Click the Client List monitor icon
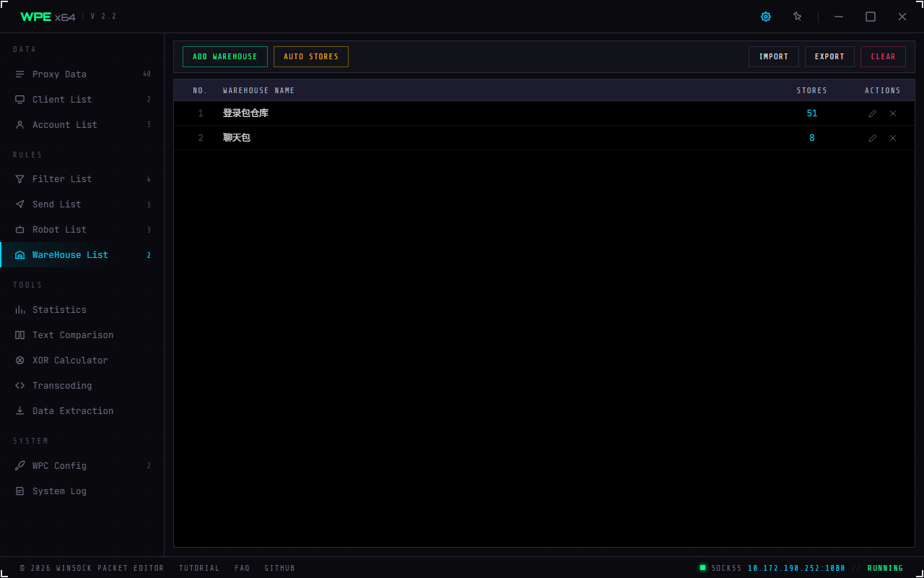This screenshot has width=924, height=578. pyautogui.click(x=19, y=100)
